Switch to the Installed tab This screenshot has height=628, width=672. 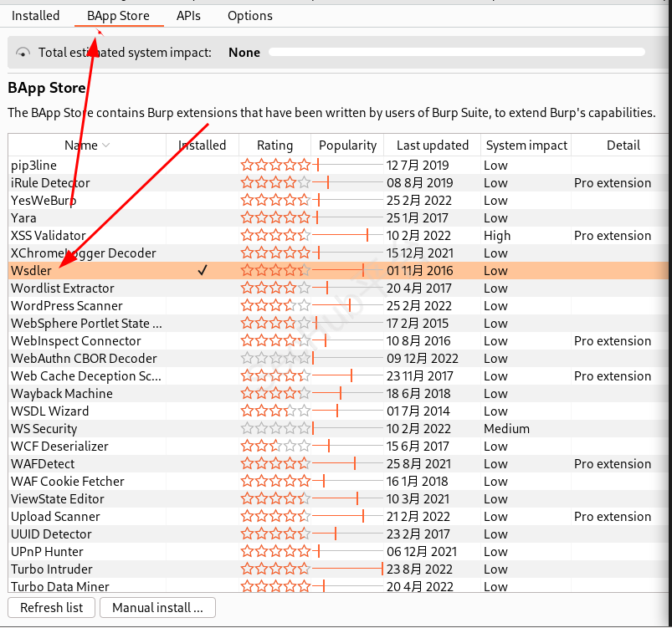coord(36,16)
